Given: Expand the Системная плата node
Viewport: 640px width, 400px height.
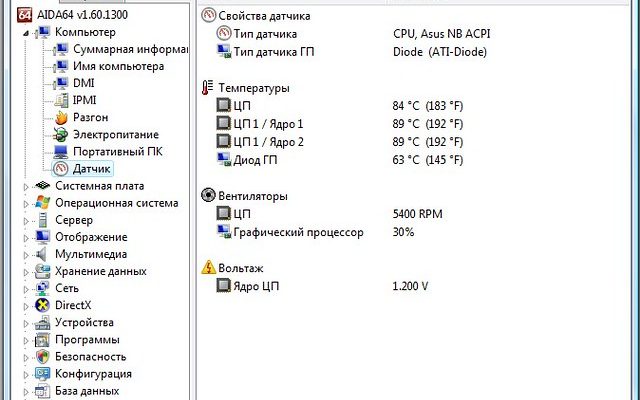Looking at the screenshot, I should point(27,186).
